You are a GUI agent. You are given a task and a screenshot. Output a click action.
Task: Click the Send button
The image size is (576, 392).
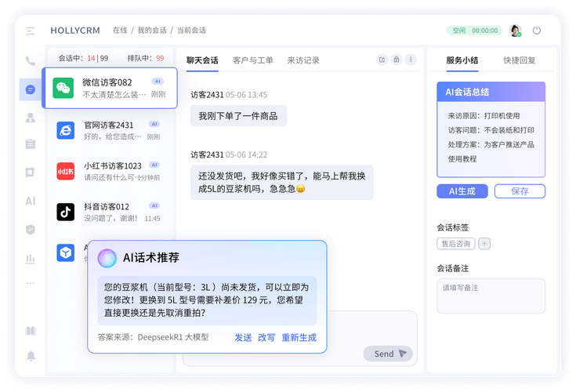(388, 354)
